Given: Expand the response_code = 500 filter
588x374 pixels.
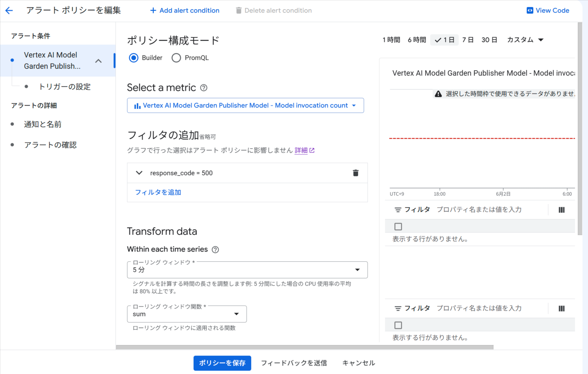Looking at the screenshot, I should pyautogui.click(x=139, y=173).
